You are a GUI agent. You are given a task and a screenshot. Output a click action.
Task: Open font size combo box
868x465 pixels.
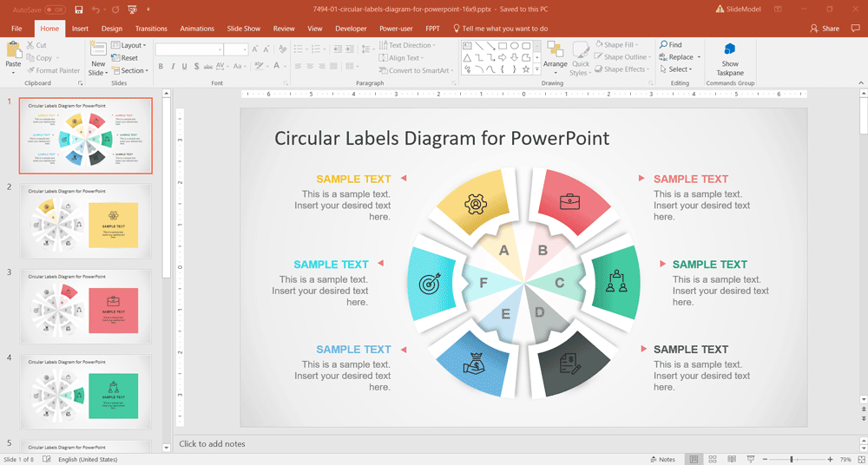coord(236,49)
